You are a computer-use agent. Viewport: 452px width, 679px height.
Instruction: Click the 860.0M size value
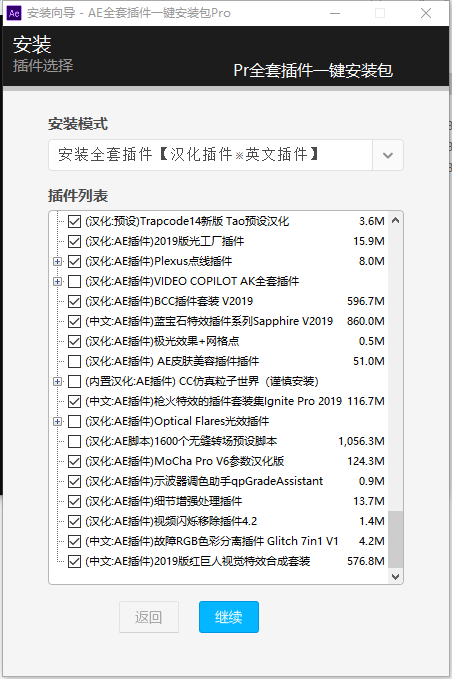[366, 321]
